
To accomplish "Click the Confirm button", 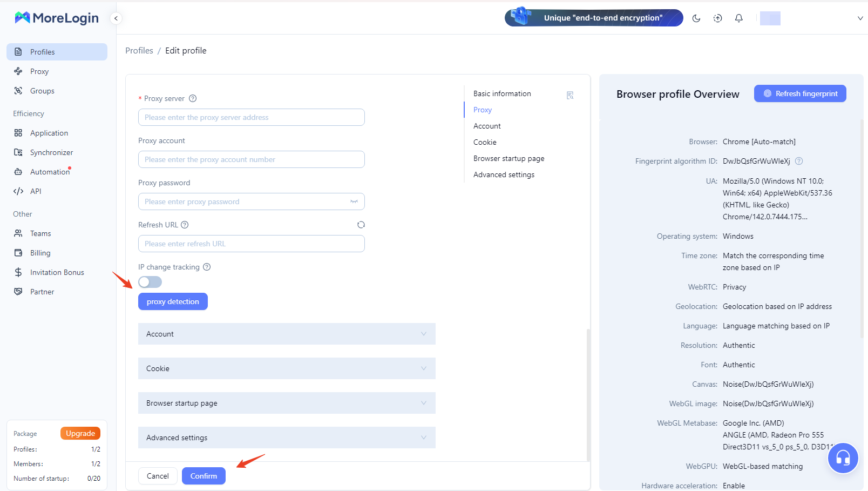I will (204, 476).
